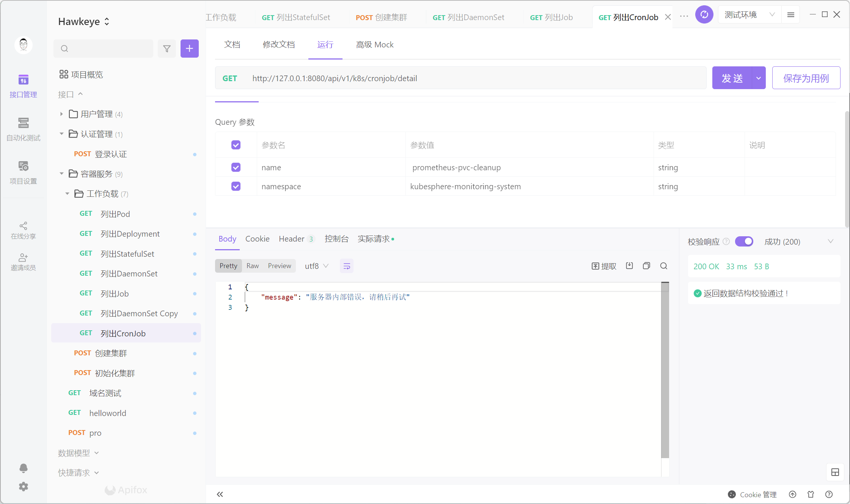
Task: Open 项目概览
Action: tap(81, 74)
